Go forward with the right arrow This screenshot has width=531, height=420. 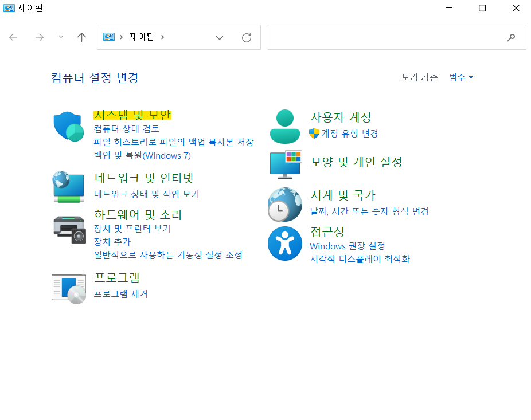pyautogui.click(x=40, y=37)
